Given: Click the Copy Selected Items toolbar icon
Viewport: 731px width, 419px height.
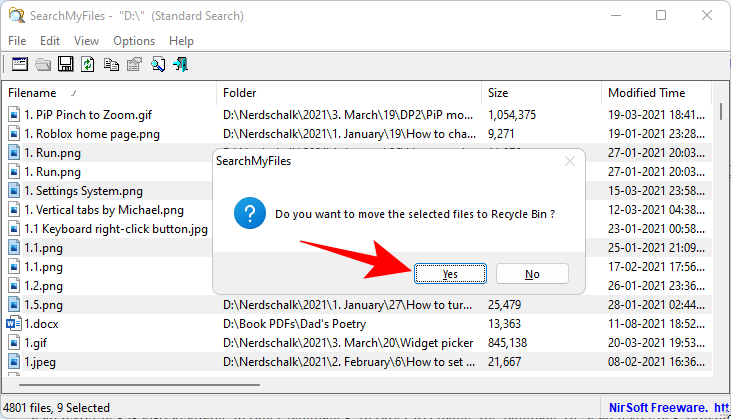Looking at the screenshot, I should [111, 64].
